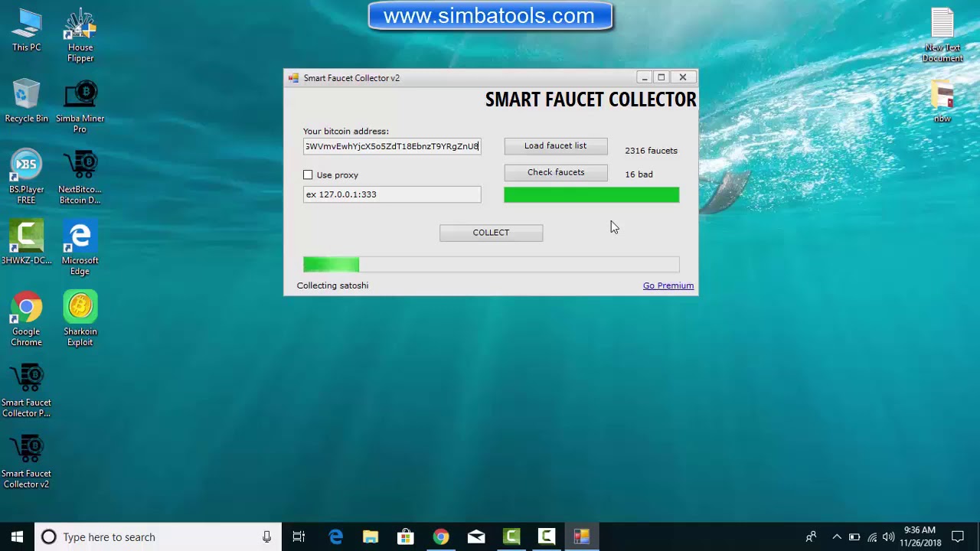This screenshot has width=980, height=551.
Task: Open File Explorer from taskbar
Action: point(371,537)
